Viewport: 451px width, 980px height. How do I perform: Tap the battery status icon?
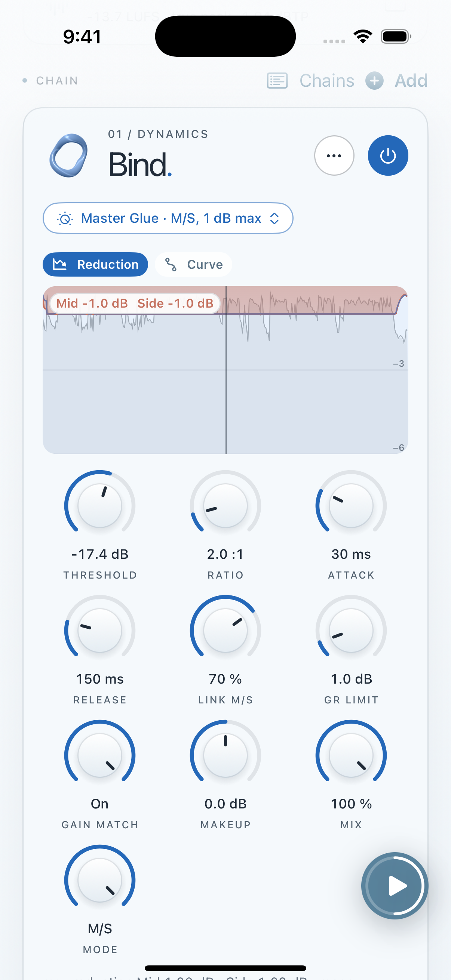[x=396, y=37]
